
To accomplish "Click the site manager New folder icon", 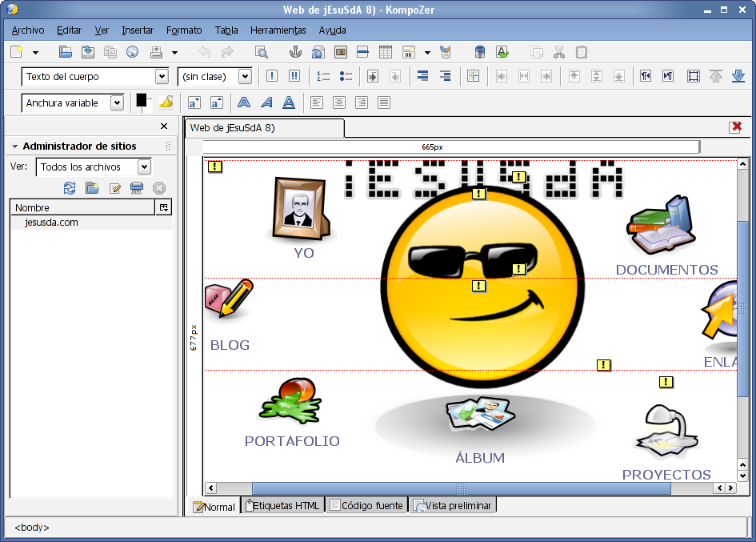I will [x=92, y=188].
